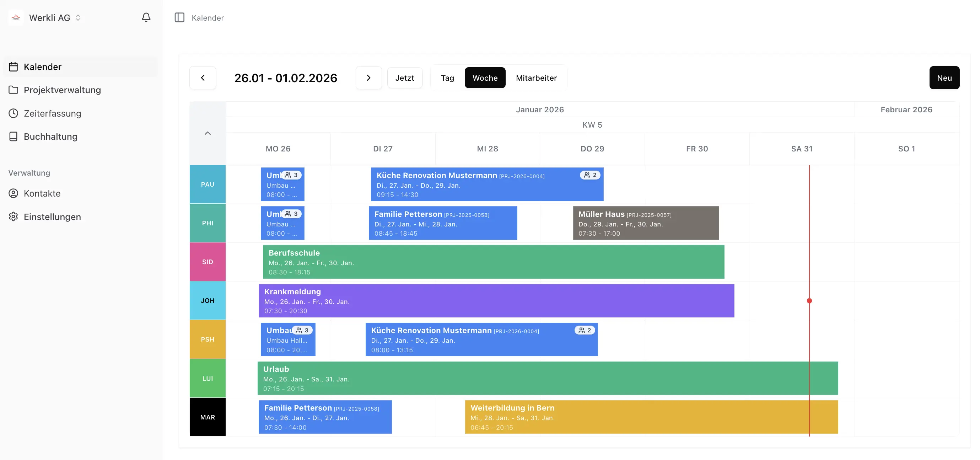Click the date range 26.01 - 01.02.2026
Screen dimensions: 980x460
(286, 78)
